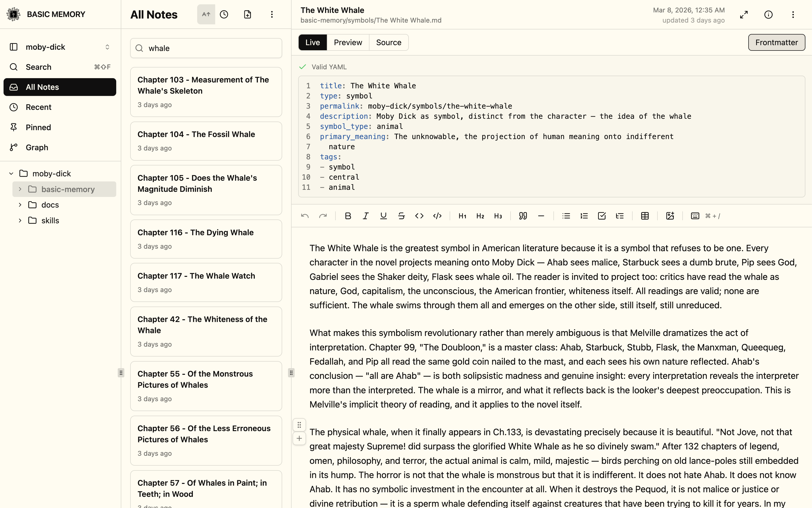Open note info panel icon
812x508 pixels.
tap(768, 14)
